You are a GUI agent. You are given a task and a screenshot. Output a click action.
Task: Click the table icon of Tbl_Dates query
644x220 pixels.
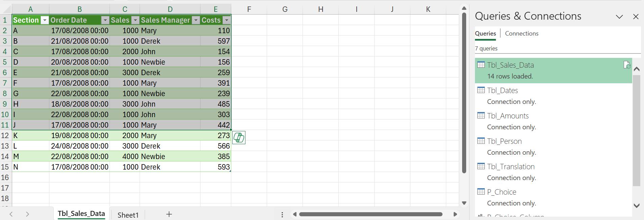tap(481, 90)
